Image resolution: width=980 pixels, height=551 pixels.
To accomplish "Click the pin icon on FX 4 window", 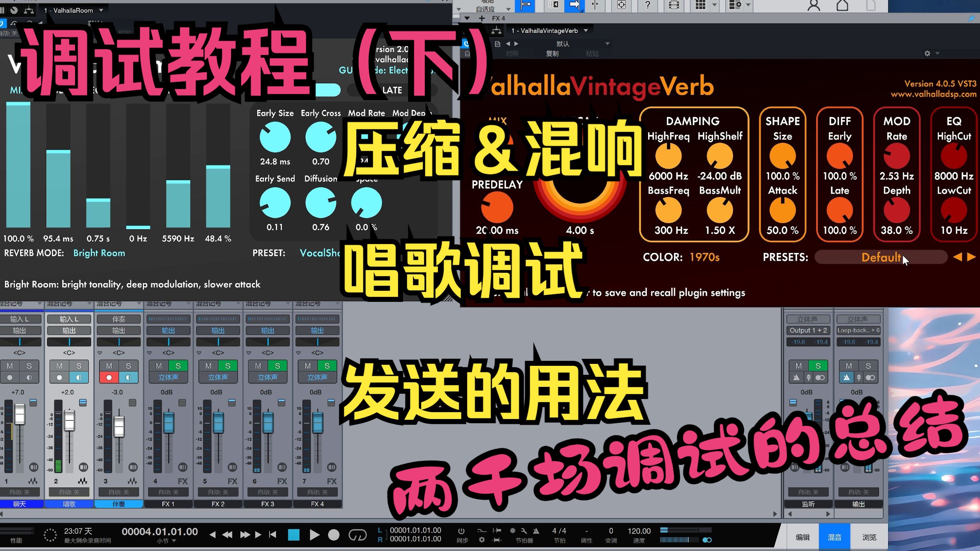I will click(971, 18).
